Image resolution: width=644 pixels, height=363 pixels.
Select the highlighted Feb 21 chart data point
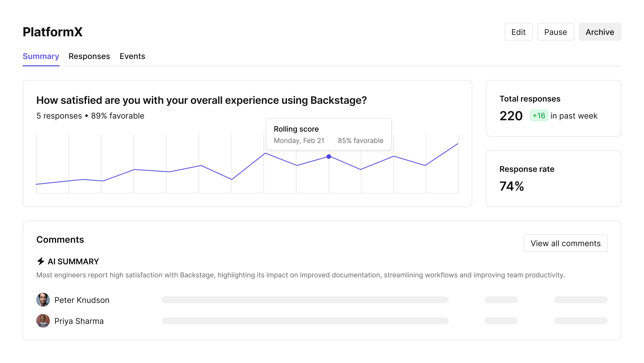click(x=329, y=157)
